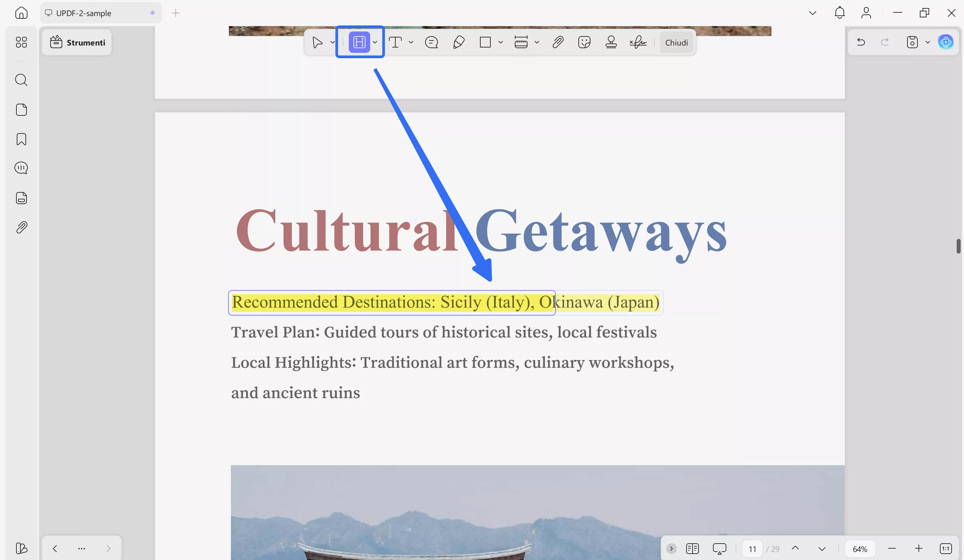Viewport: 964px width, 560px height.
Task: Click the undo button
Action: coord(861,42)
